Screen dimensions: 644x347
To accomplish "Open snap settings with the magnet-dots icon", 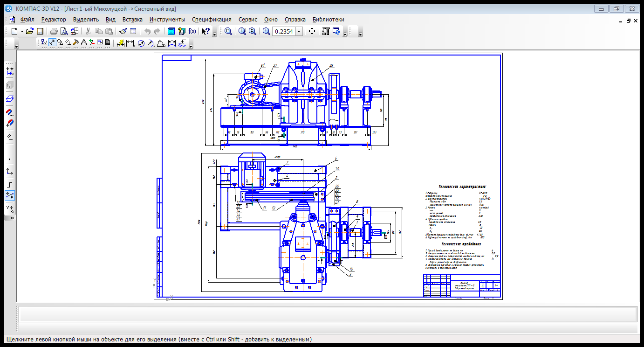I will (x=10, y=112).
